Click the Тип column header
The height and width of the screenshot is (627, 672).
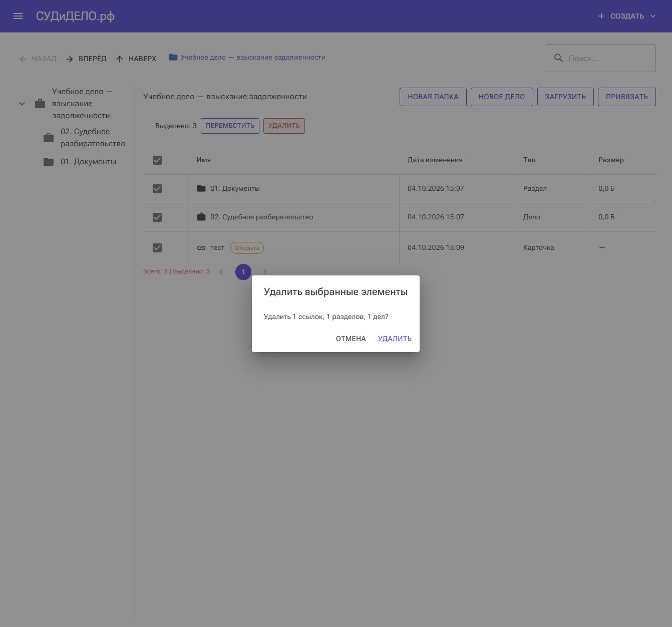(529, 160)
